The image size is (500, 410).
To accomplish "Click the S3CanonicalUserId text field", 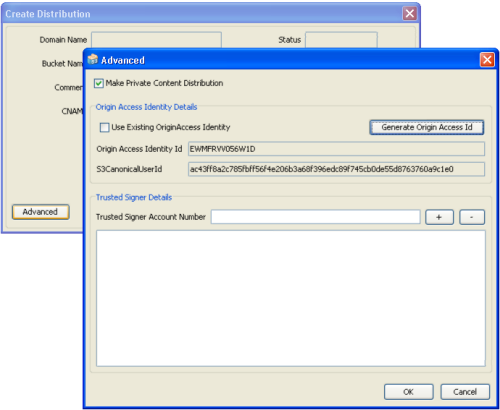I will coord(336,169).
